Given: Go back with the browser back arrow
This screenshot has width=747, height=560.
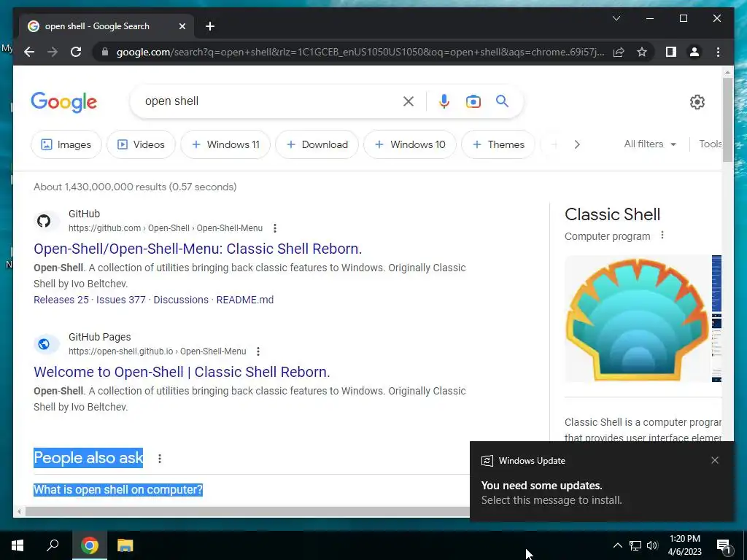Looking at the screenshot, I should [29, 52].
